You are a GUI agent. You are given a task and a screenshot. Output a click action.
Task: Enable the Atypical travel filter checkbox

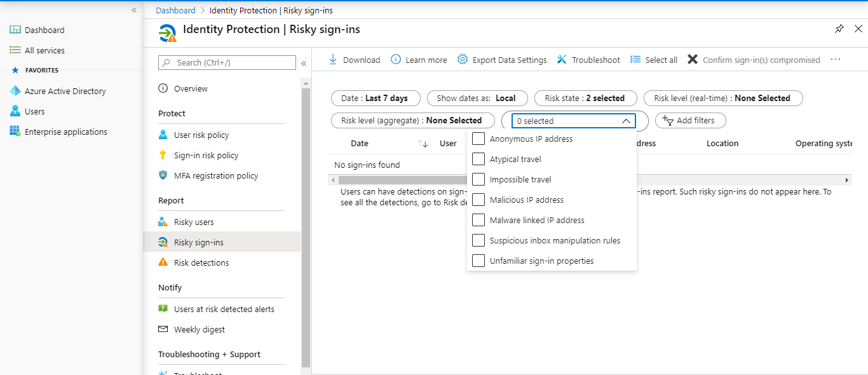point(478,159)
